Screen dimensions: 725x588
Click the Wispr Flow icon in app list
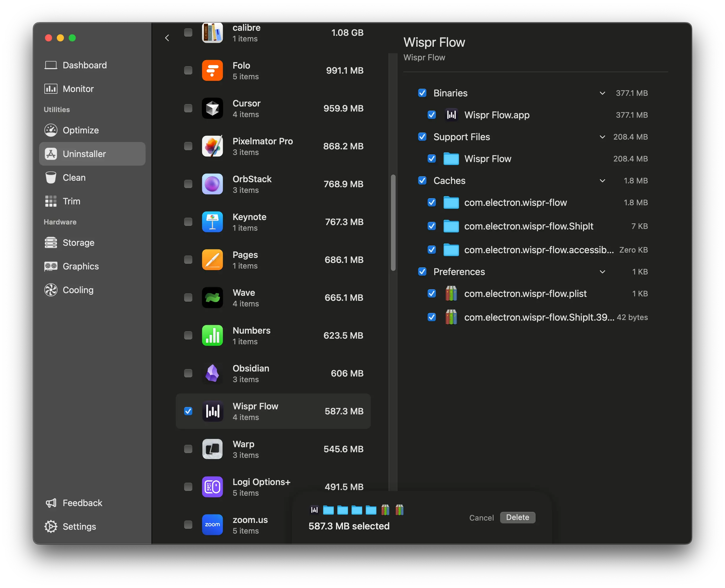[x=212, y=411]
